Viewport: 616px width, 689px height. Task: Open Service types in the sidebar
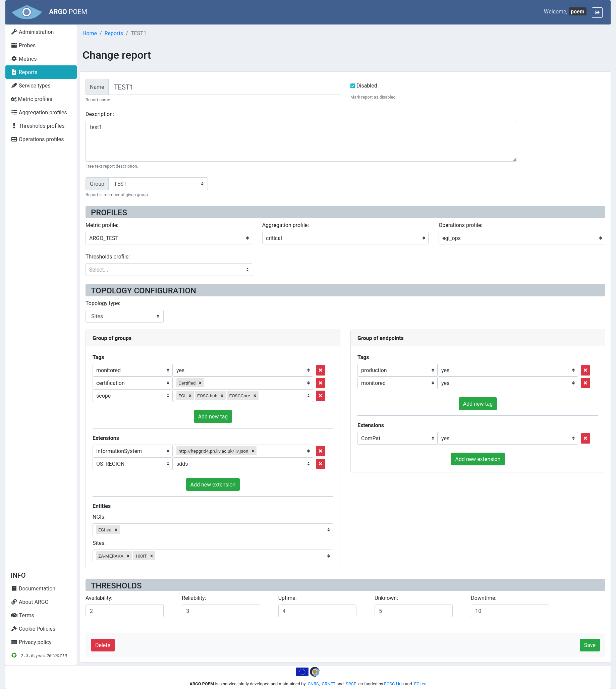coord(41,85)
